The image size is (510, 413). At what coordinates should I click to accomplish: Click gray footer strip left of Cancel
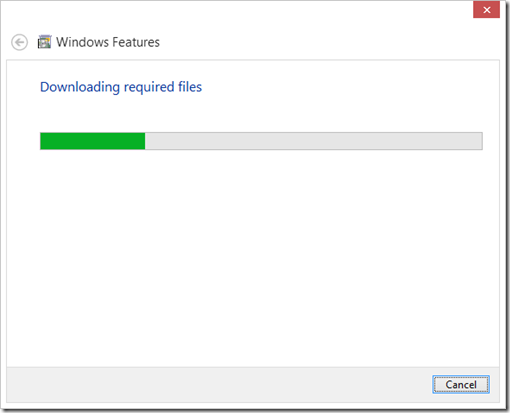click(x=217, y=385)
